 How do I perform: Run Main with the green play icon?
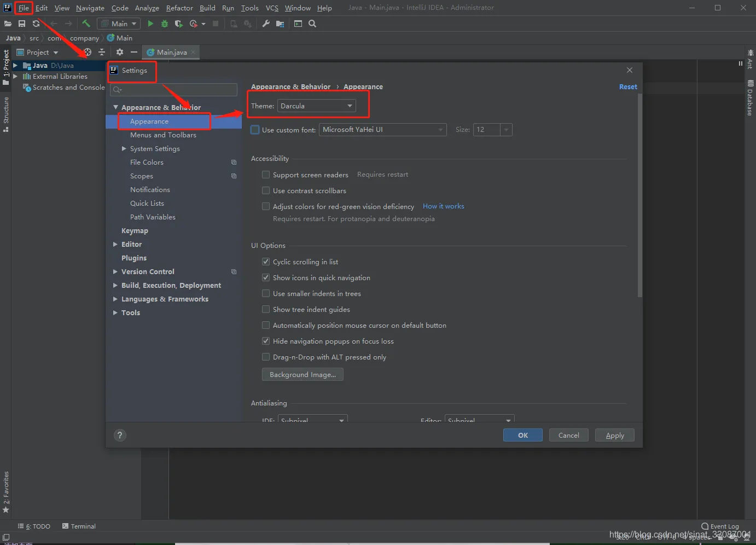click(150, 24)
